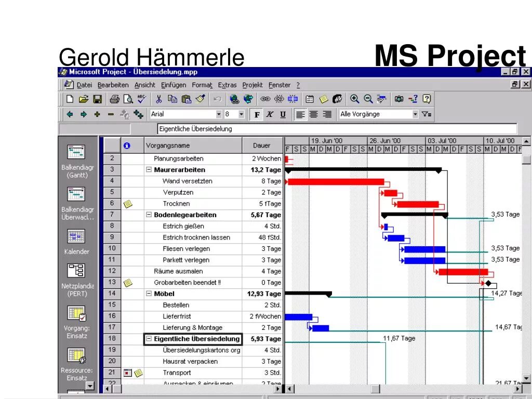
Task: Toggle left text alignment
Action: [300, 115]
